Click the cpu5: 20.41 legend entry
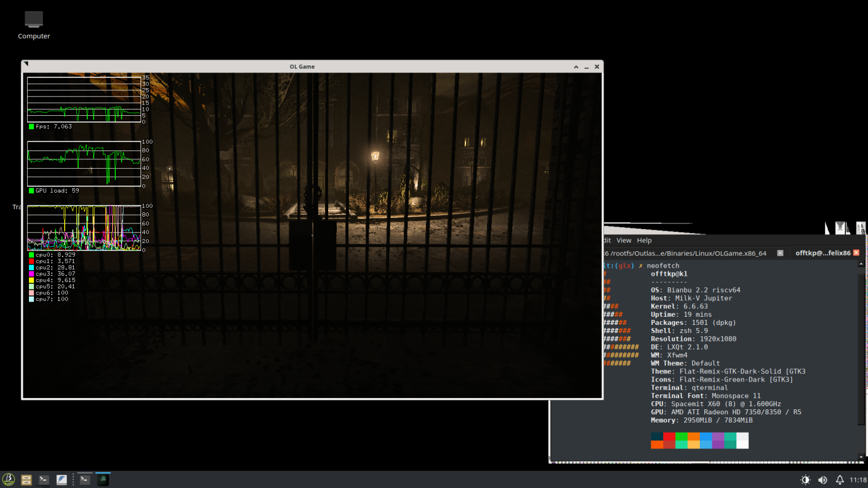The width and height of the screenshot is (868, 488). 52,287
